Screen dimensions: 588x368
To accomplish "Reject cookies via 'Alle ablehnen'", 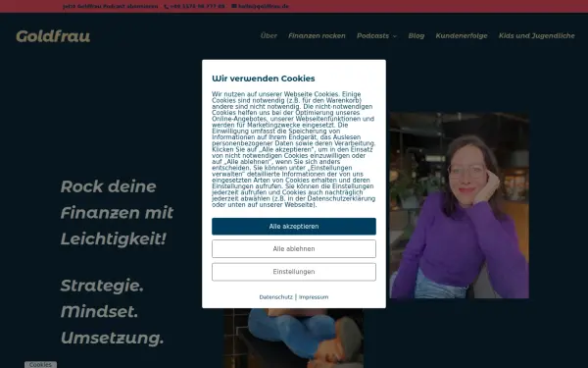I will pos(294,249).
